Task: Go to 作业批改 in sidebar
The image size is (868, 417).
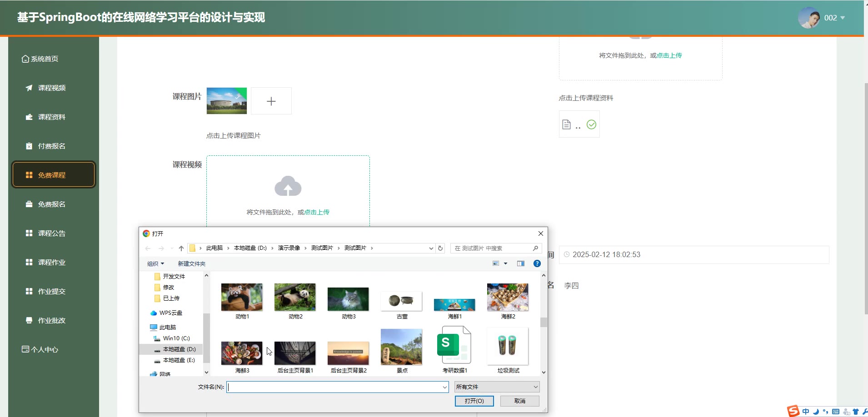Action: (x=52, y=320)
